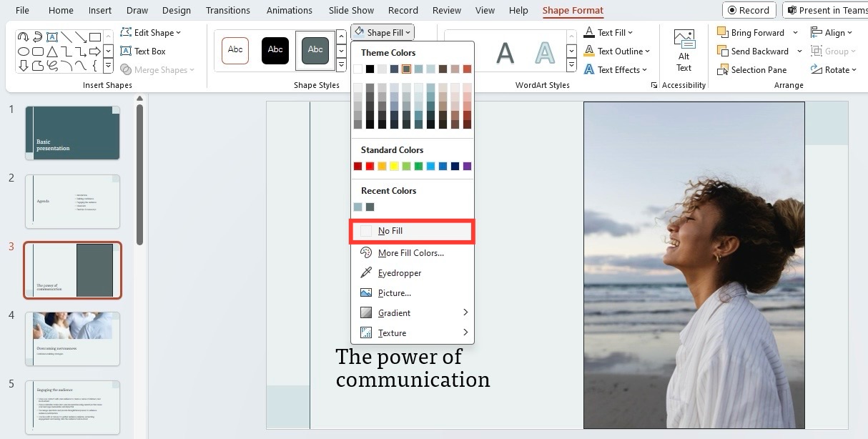This screenshot has width=868, height=439.
Task: Select the light blue recent color swatch
Action: (x=357, y=207)
